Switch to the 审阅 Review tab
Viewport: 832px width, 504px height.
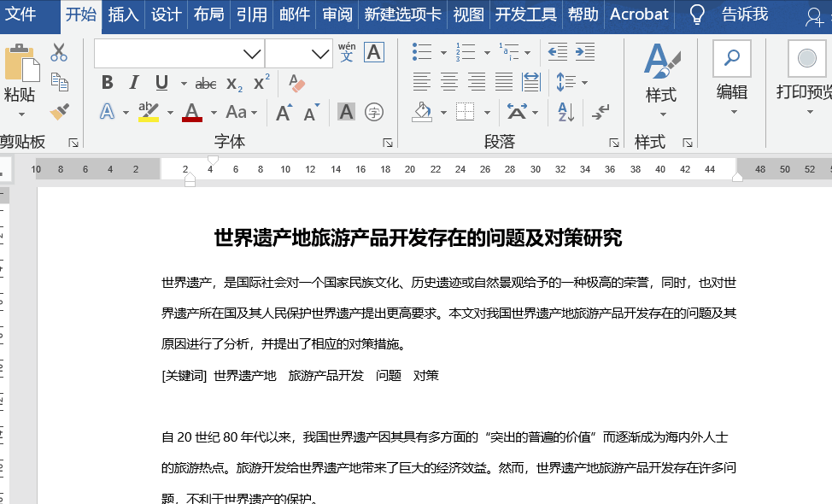point(337,15)
